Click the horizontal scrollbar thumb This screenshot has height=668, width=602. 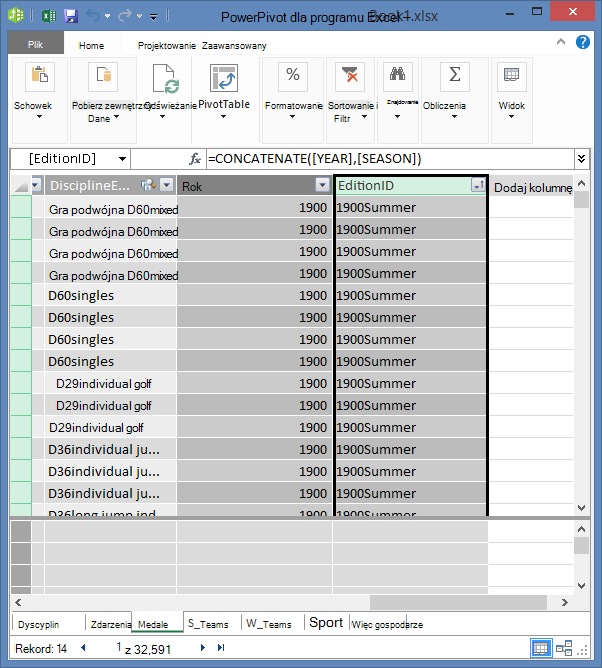point(458,602)
